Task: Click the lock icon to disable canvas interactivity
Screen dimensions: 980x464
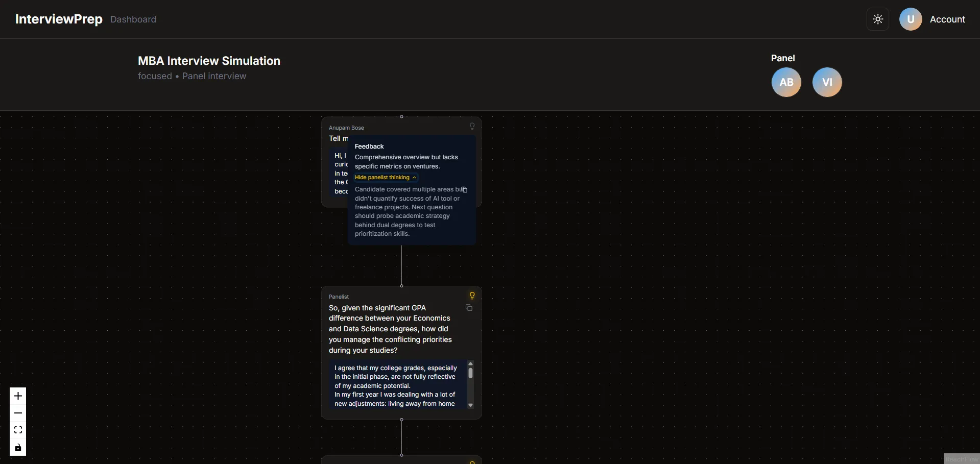Action: pos(18,448)
